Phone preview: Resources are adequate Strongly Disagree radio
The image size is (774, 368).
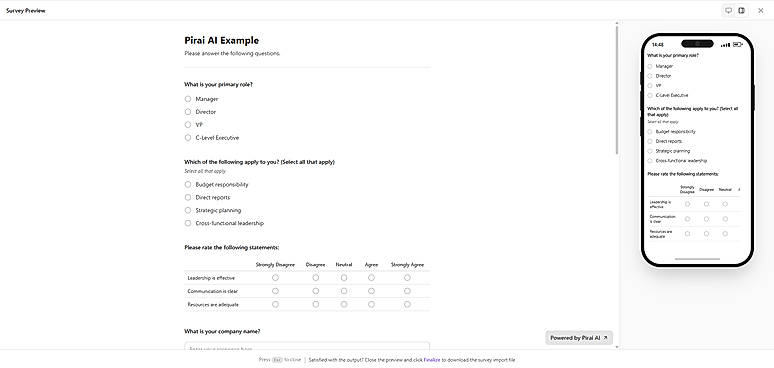[688, 234]
